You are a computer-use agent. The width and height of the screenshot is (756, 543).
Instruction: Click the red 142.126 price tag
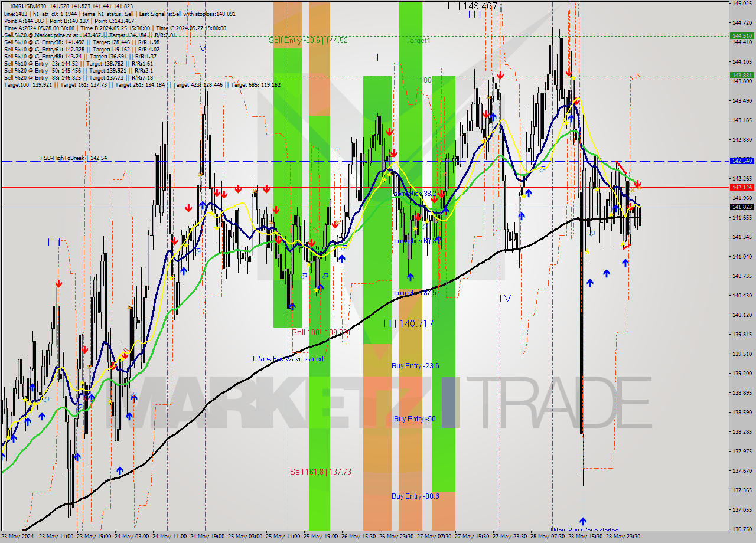[742, 187]
